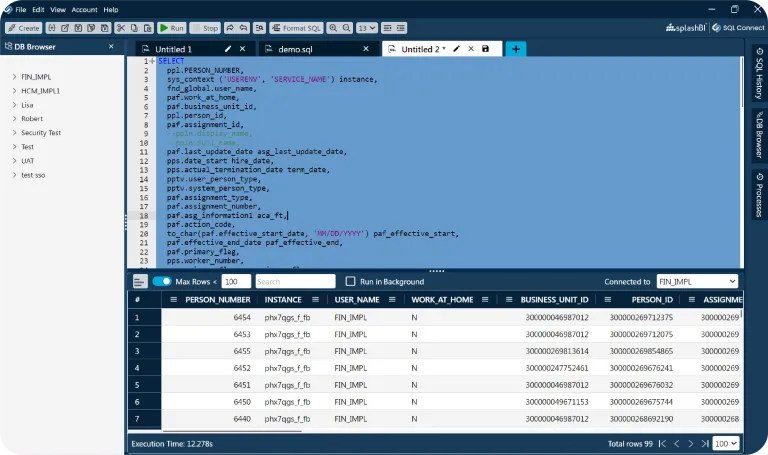Image resolution: width=768 pixels, height=455 pixels.
Task: Expand the HCM_IMPL1 connection node
Action: (14, 91)
